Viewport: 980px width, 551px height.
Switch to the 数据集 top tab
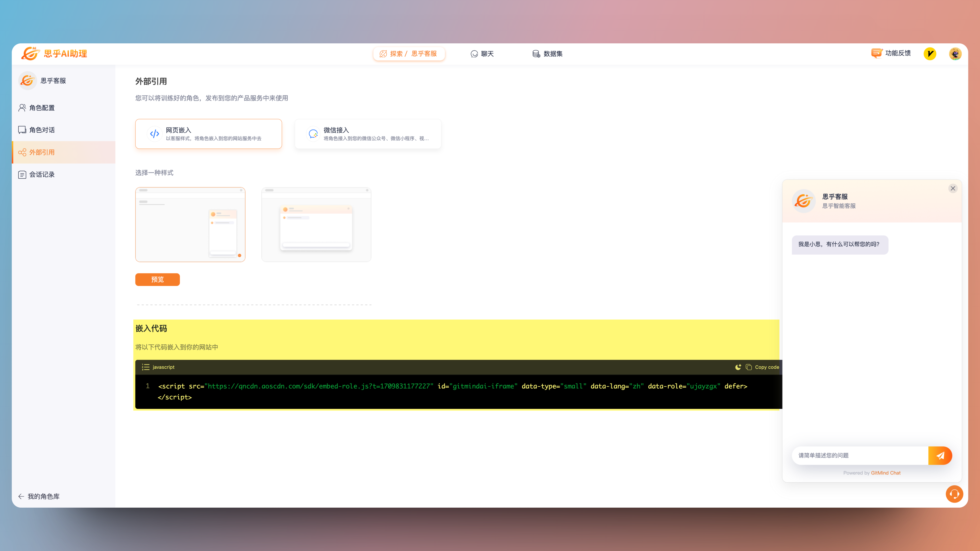pos(547,54)
